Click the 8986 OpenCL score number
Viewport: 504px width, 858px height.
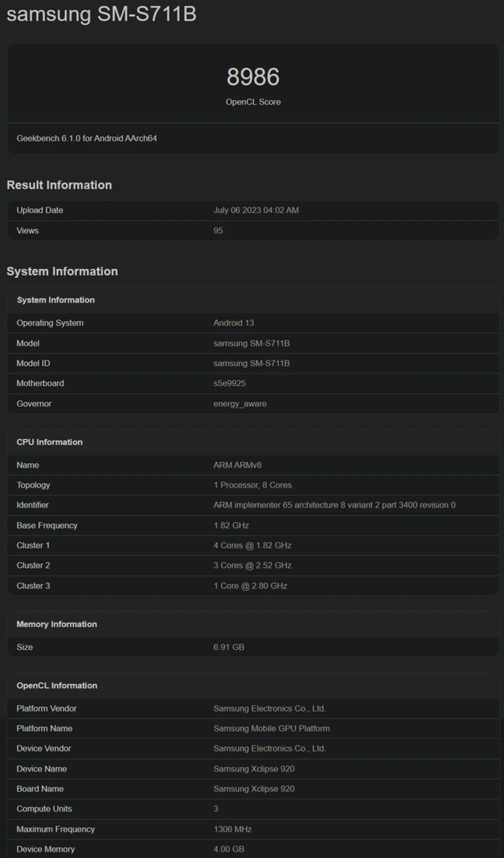[x=253, y=77]
